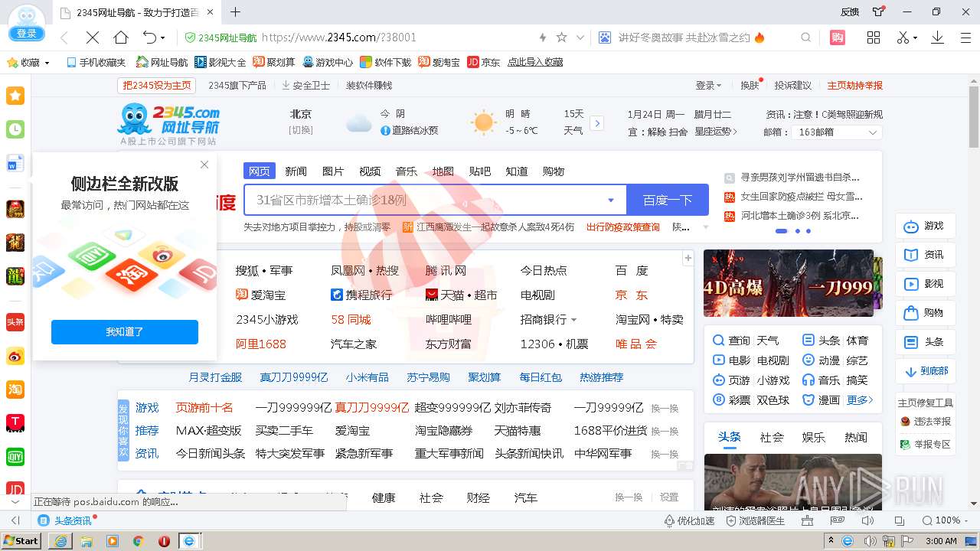
Task: Open the sidebar Toutiao 头条 icon
Action: tap(15, 322)
